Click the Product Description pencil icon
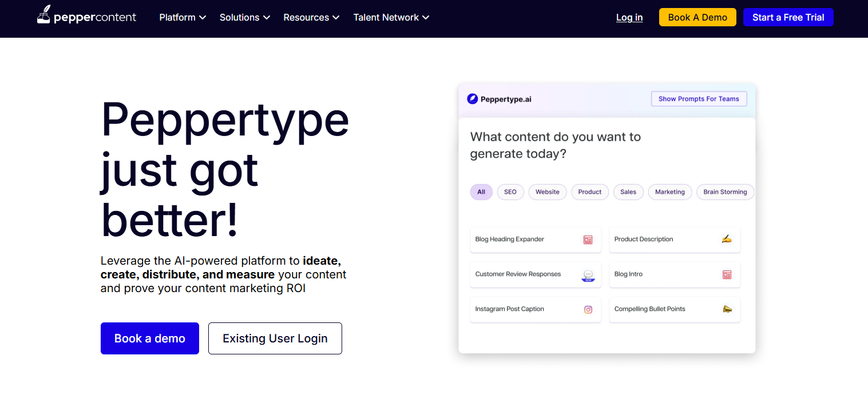 [x=727, y=239]
